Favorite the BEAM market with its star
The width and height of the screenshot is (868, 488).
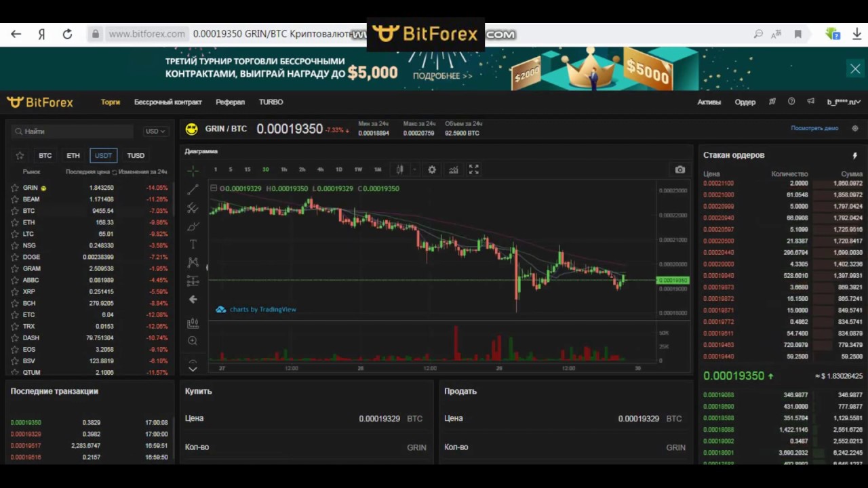tap(14, 199)
